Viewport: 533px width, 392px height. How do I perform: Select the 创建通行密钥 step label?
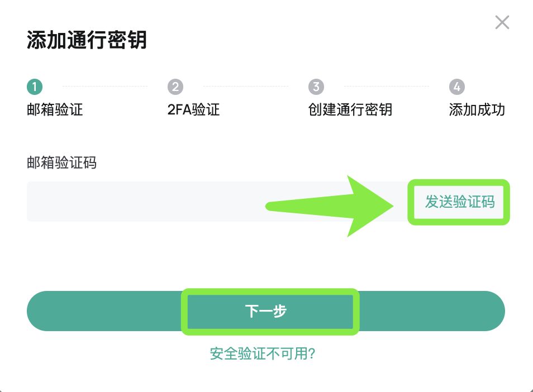click(x=350, y=109)
